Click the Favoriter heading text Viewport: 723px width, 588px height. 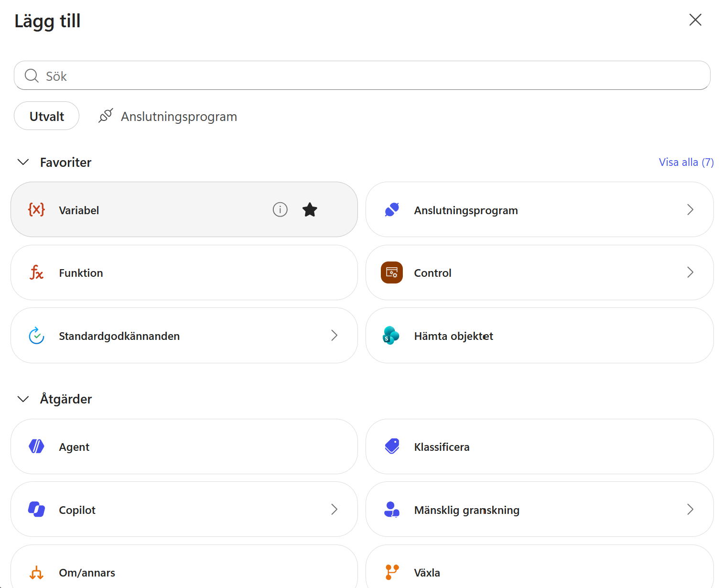[x=65, y=163]
